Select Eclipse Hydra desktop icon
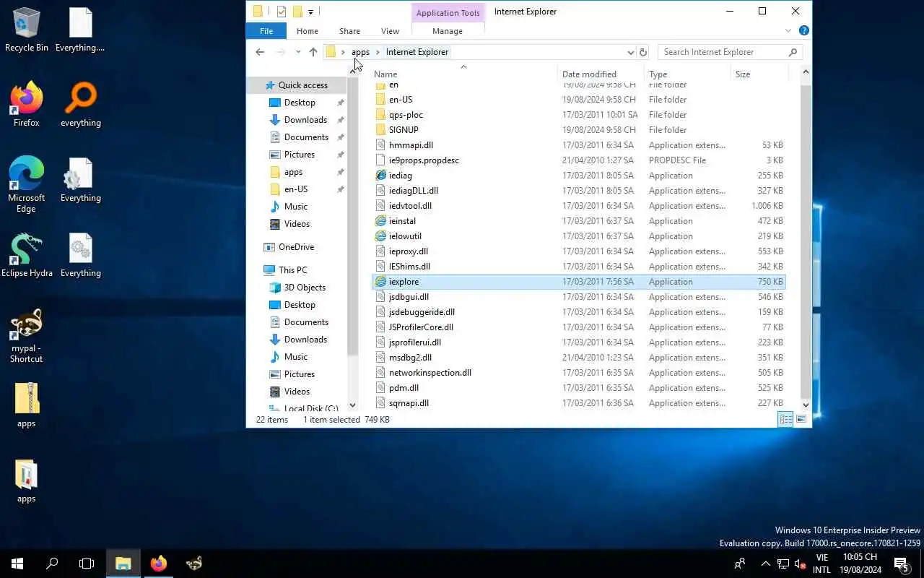This screenshot has width=924, height=578. [26, 255]
